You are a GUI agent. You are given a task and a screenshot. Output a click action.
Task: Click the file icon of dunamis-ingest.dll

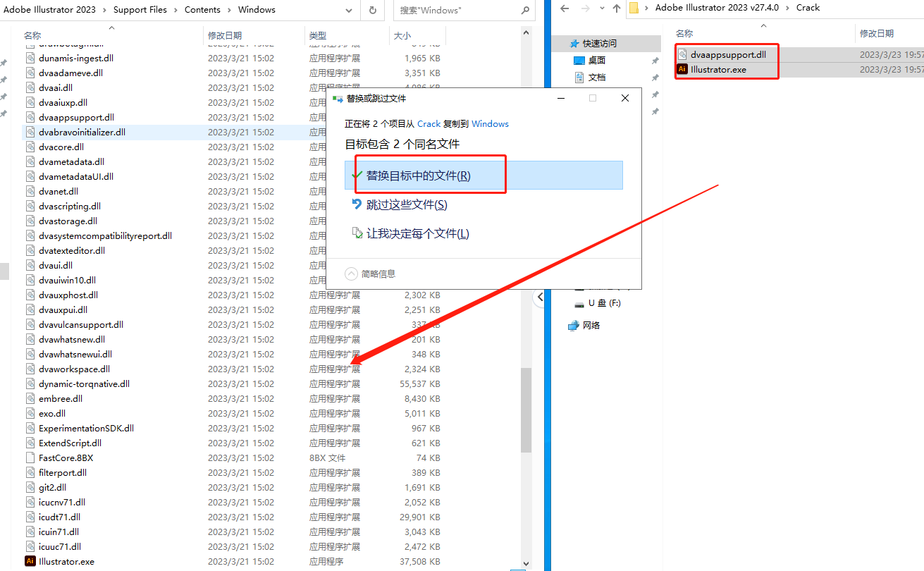30,58
